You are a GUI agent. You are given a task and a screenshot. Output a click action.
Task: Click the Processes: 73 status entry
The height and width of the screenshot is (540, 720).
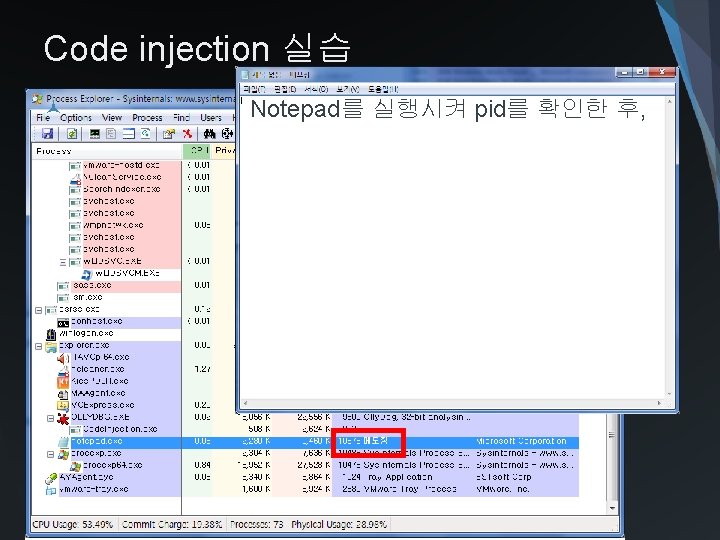(x=257, y=524)
